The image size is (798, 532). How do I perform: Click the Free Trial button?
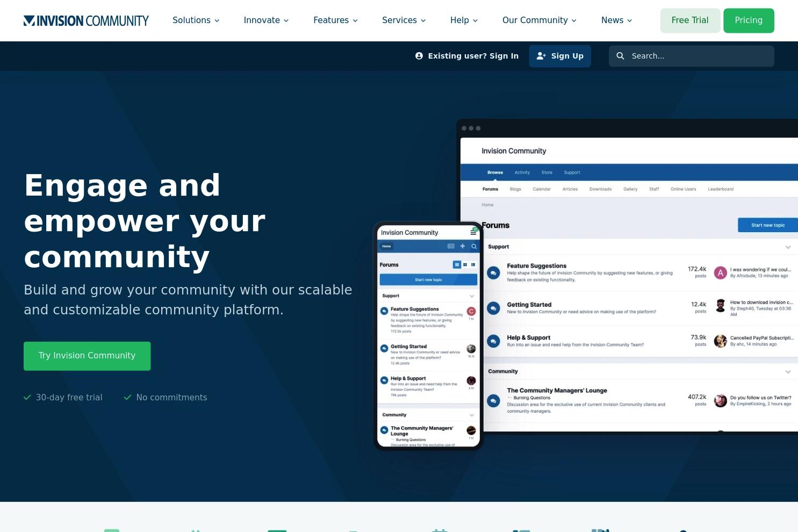[690, 20]
